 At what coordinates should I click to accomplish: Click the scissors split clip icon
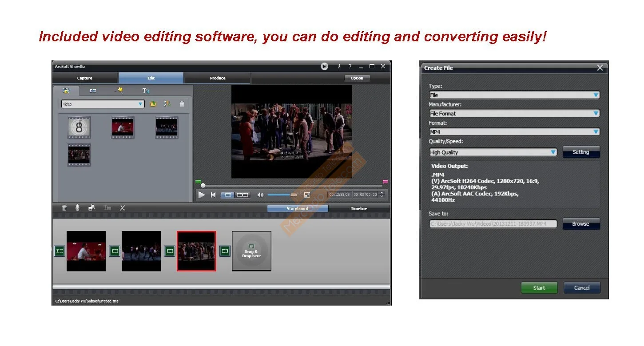(122, 208)
